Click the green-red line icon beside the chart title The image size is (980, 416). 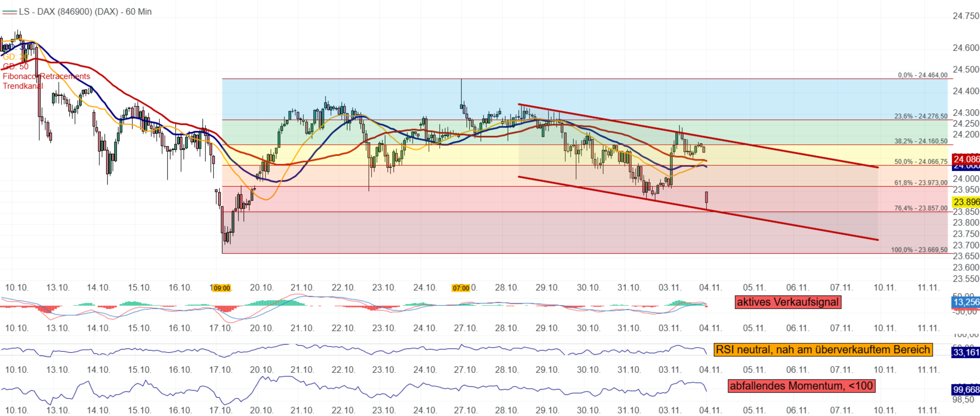pyautogui.click(x=9, y=12)
